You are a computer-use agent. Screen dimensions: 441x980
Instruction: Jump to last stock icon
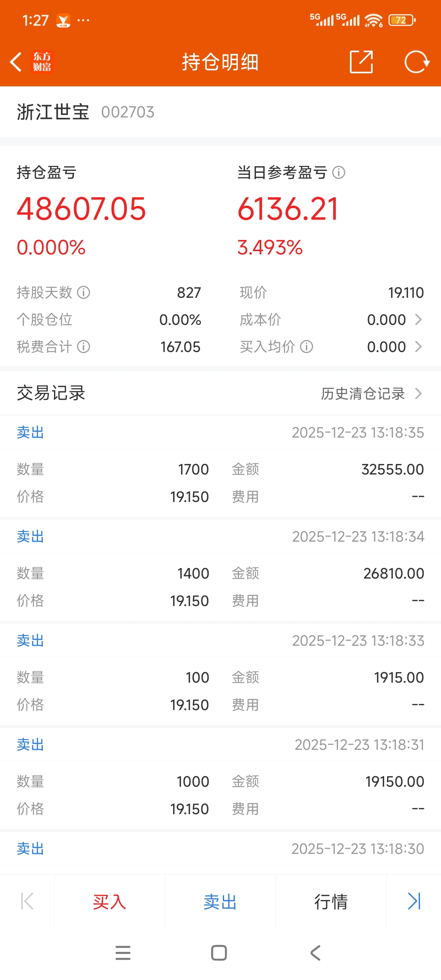[x=414, y=901]
